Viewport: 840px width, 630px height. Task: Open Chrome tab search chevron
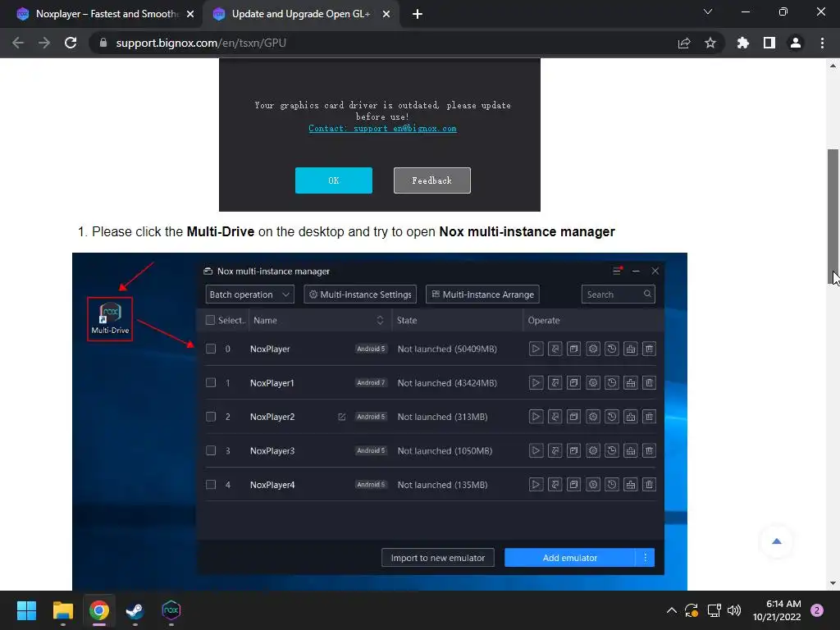tap(708, 11)
